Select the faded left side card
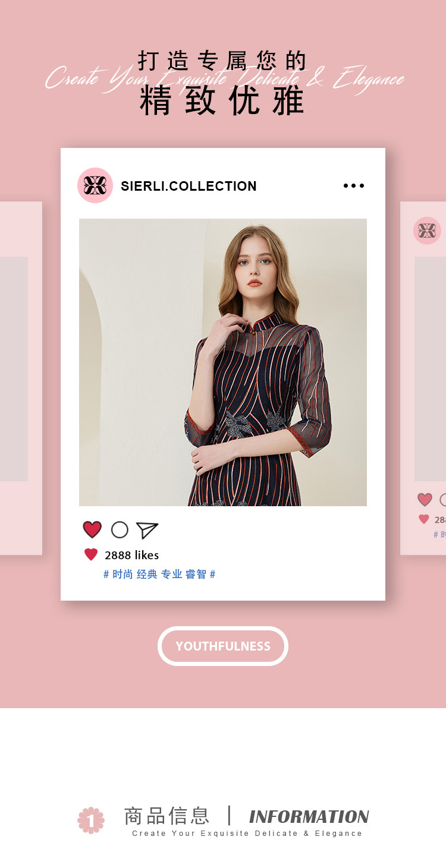 [x=21, y=378]
